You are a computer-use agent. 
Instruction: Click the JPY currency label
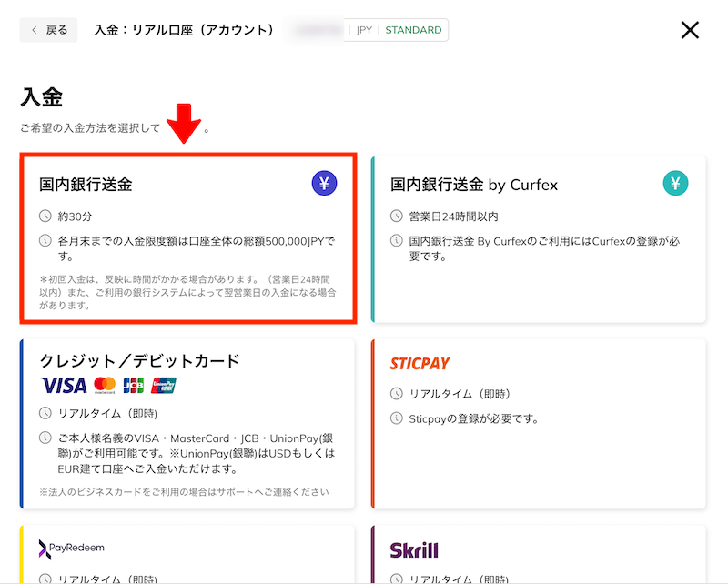coord(364,30)
